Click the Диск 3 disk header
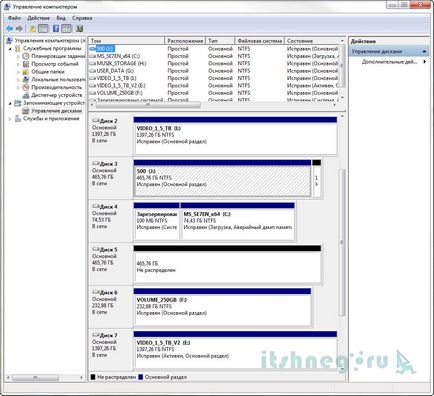Viewport: 434px width, 396px height. coord(110,178)
